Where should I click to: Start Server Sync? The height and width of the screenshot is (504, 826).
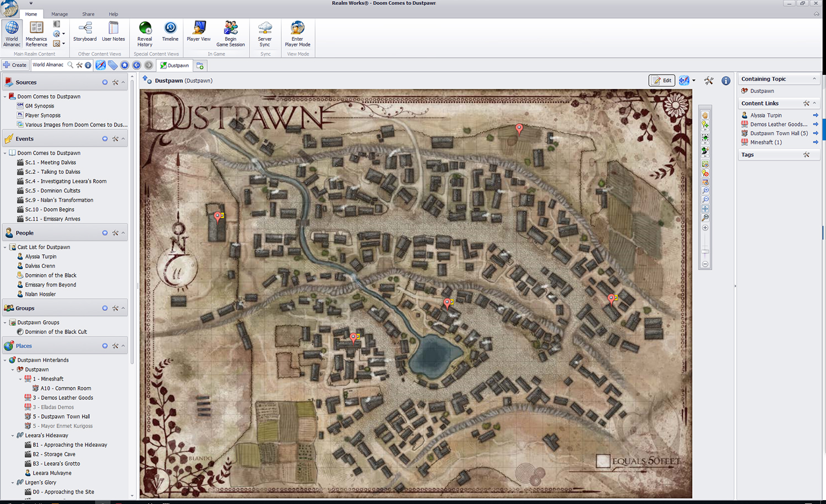(x=265, y=34)
